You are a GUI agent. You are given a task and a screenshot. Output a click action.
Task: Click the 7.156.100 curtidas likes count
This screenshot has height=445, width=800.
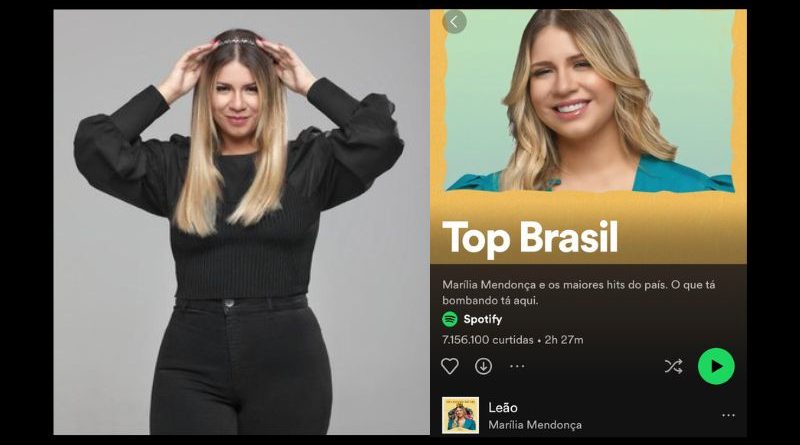(487, 340)
